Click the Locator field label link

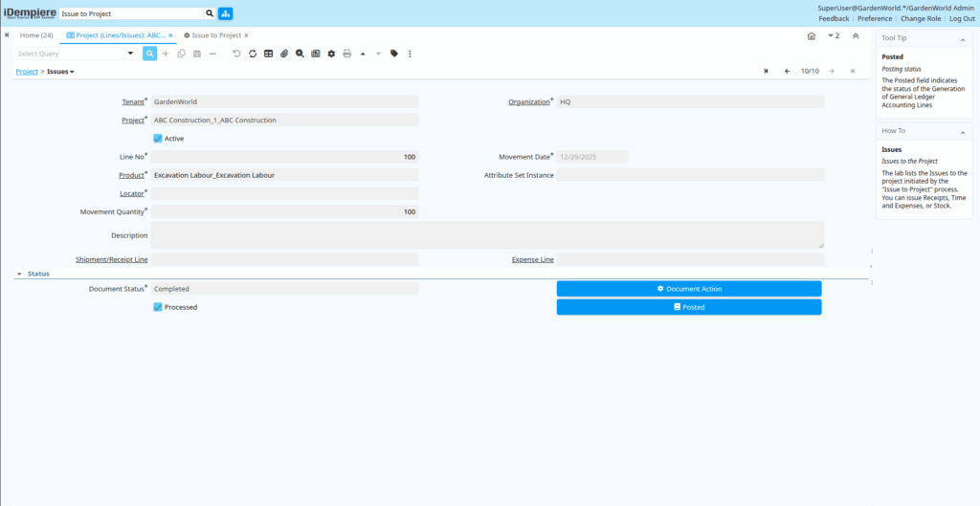[132, 193]
